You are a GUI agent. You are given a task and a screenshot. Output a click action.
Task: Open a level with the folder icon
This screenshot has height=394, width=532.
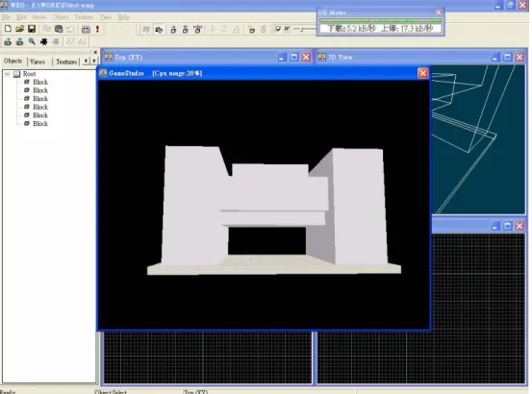19,29
